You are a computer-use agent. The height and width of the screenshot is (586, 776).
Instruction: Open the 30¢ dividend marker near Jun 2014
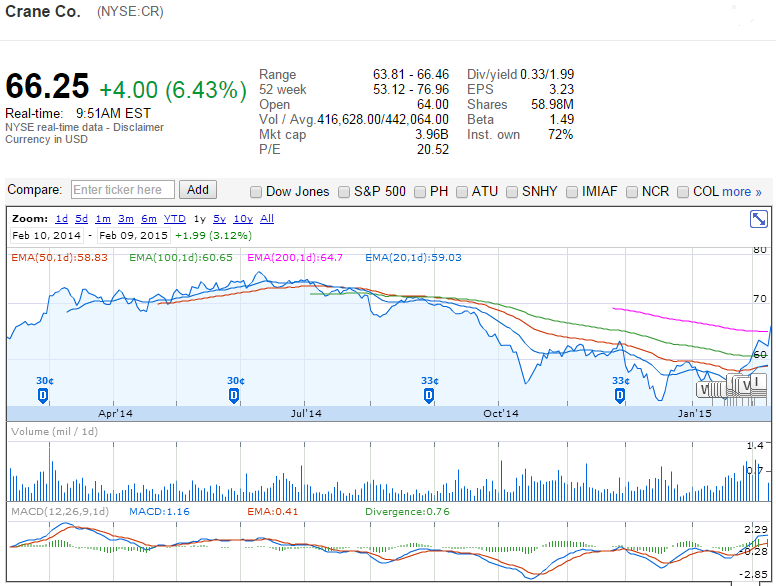(x=234, y=395)
